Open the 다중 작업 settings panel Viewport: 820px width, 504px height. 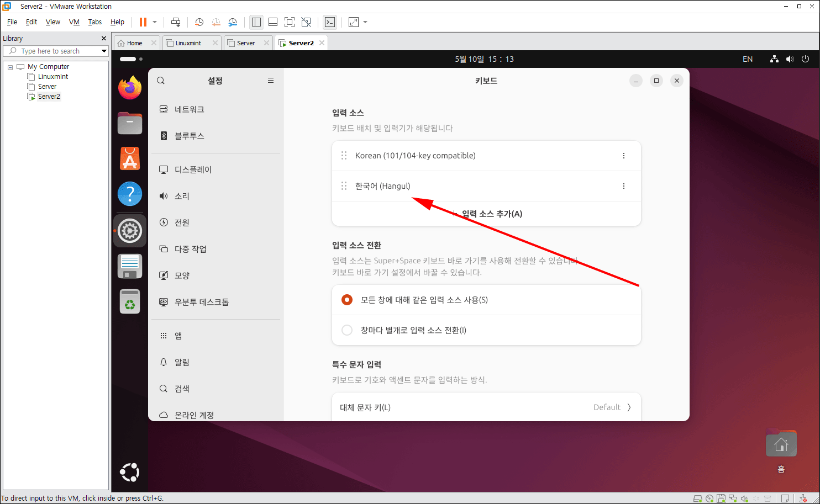[x=215, y=249]
